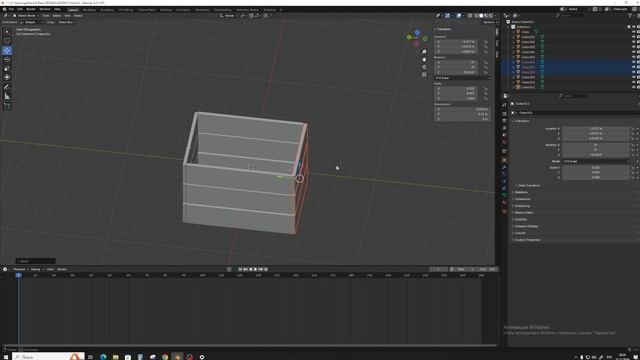Screen dimensions: 640x360
Task: Select the Annotate pencil tool
Action: coord(7,87)
